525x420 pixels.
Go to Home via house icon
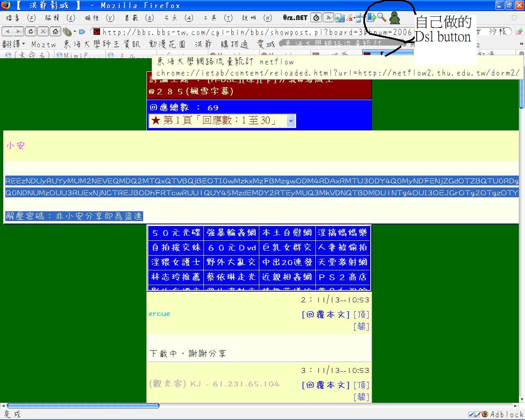pyautogui.click(x=55, y=32)
